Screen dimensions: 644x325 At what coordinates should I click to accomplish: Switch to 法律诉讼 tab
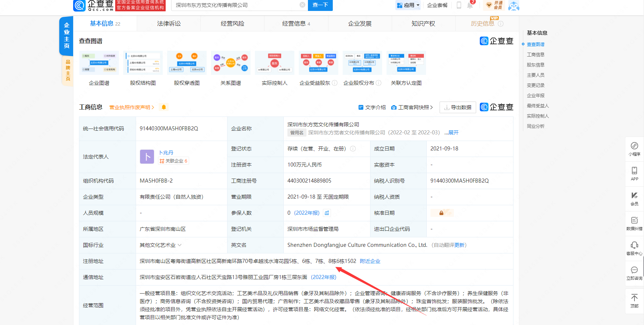[169, 23]
